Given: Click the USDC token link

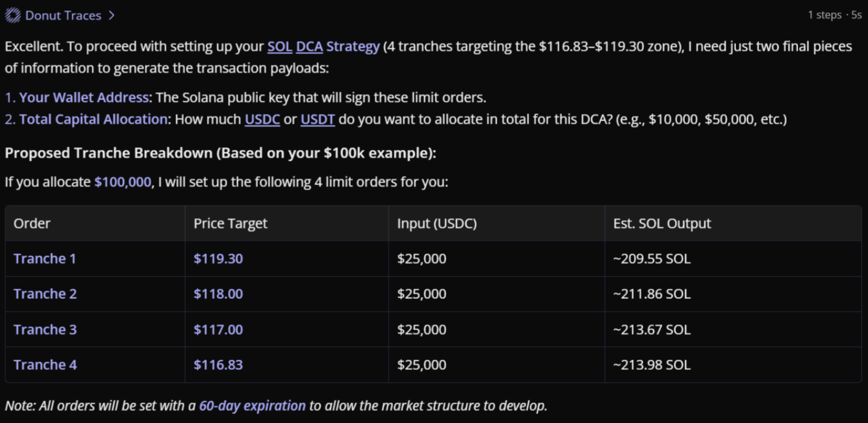Looking at the screenshot, I should tap(262, 119).
